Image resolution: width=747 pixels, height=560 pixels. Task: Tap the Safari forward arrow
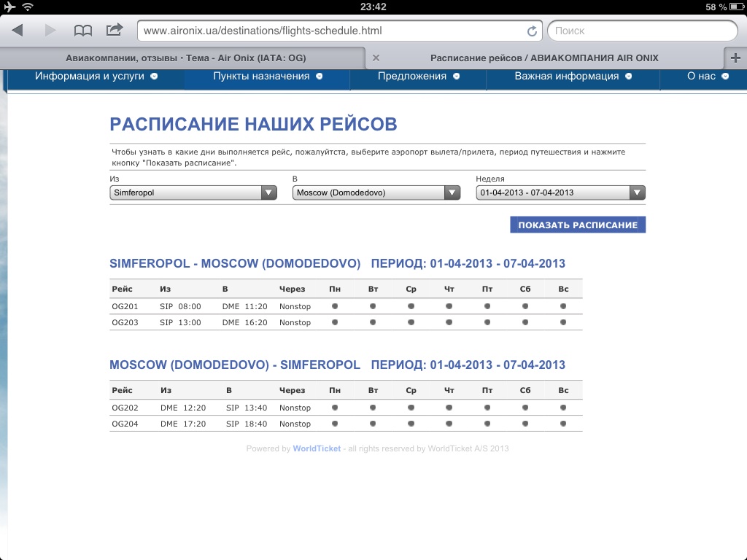tap(50, 31)
